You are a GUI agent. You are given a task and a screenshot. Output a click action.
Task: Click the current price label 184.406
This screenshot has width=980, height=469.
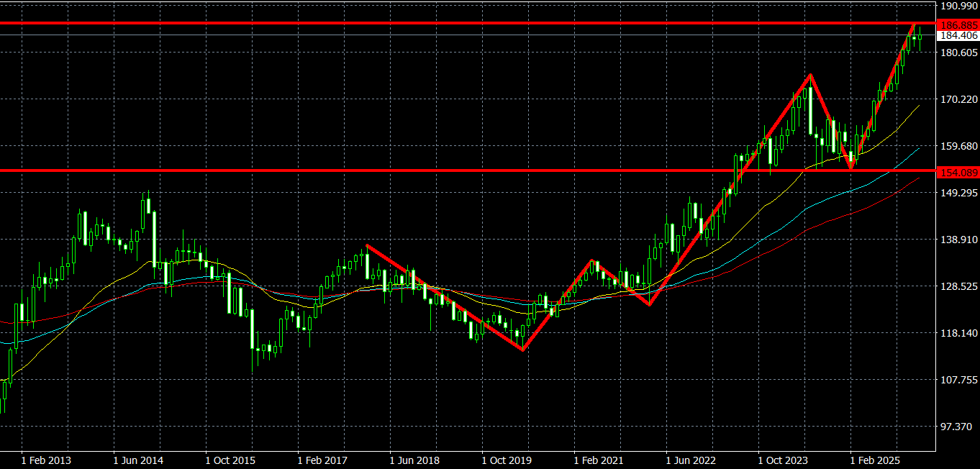(x=958, y=35)
